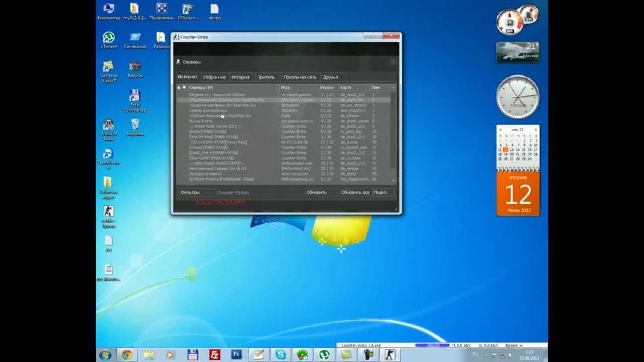Select the "[Gun-GaMe]-[M@D-DOG$]" server row

[x=284, y=158]
